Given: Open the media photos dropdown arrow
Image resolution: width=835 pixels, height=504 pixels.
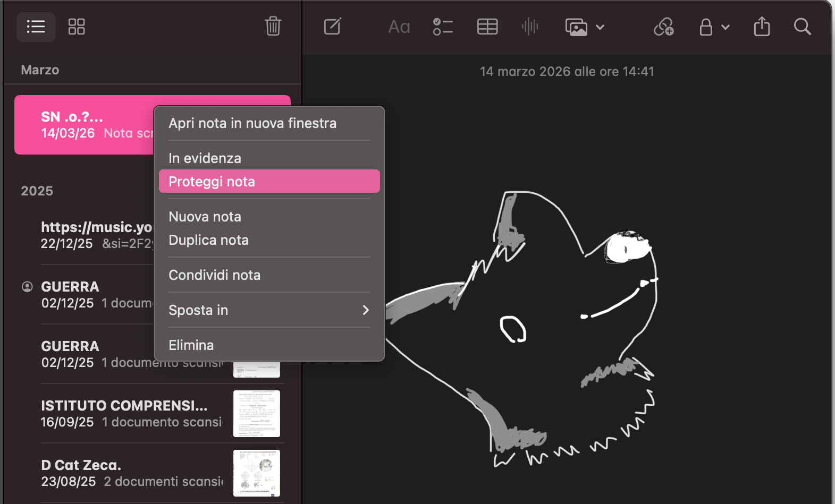Looking at the screenshot, I should coord(600,27).
